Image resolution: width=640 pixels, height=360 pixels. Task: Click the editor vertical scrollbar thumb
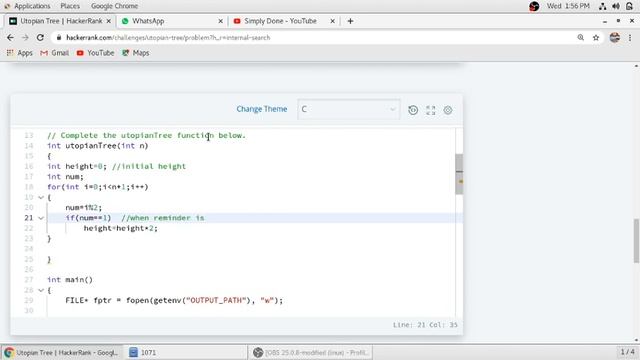(x=459, y=174)
